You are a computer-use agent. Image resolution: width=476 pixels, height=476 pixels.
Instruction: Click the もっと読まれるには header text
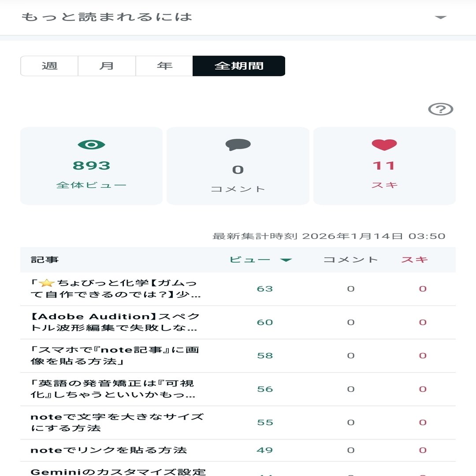click(107, 18)
